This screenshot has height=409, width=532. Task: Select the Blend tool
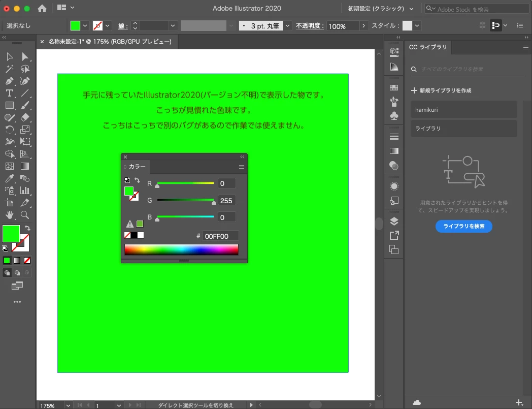click(x=25, y=178)
